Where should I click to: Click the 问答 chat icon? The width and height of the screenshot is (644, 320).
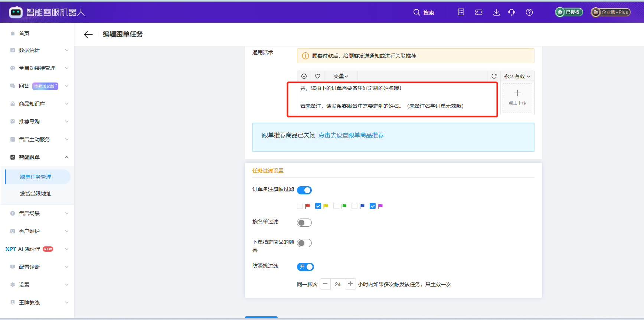point(13,86)
